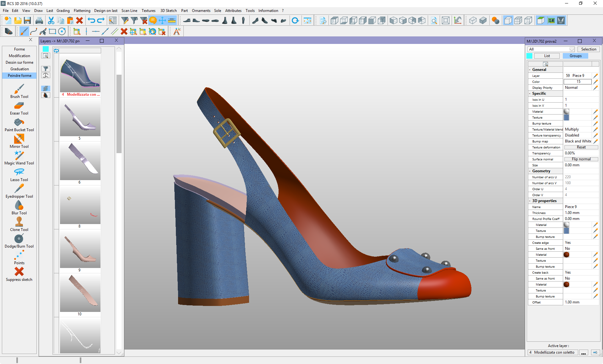Choose the Points tool

pyautogui.click(x=19, y=258)
